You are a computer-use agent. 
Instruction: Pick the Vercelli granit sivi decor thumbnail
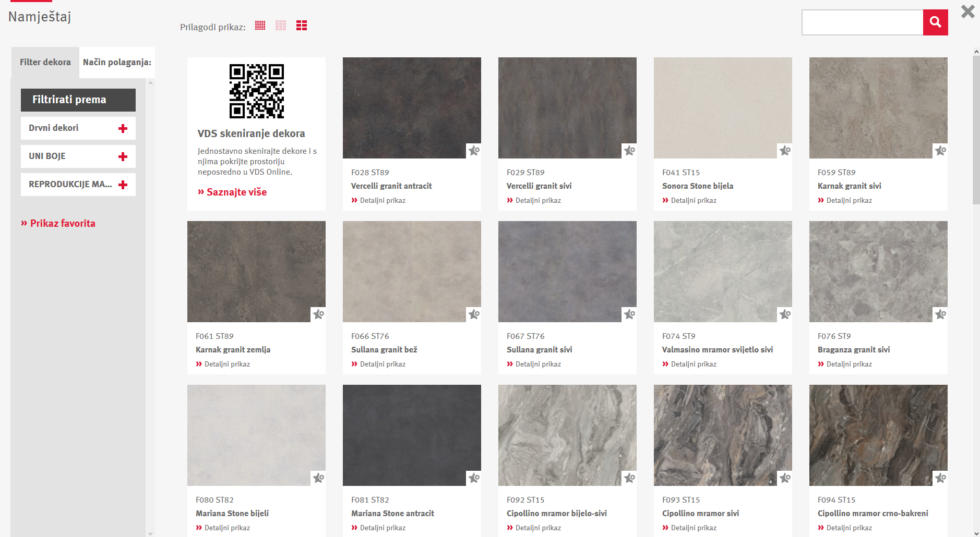pos(567,108)
